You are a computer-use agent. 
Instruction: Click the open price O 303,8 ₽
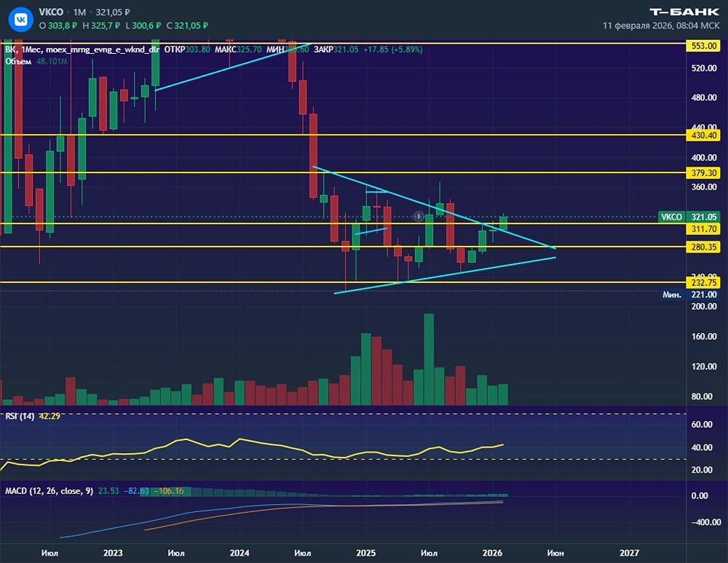pyautogui.click(x=58, y=26)
